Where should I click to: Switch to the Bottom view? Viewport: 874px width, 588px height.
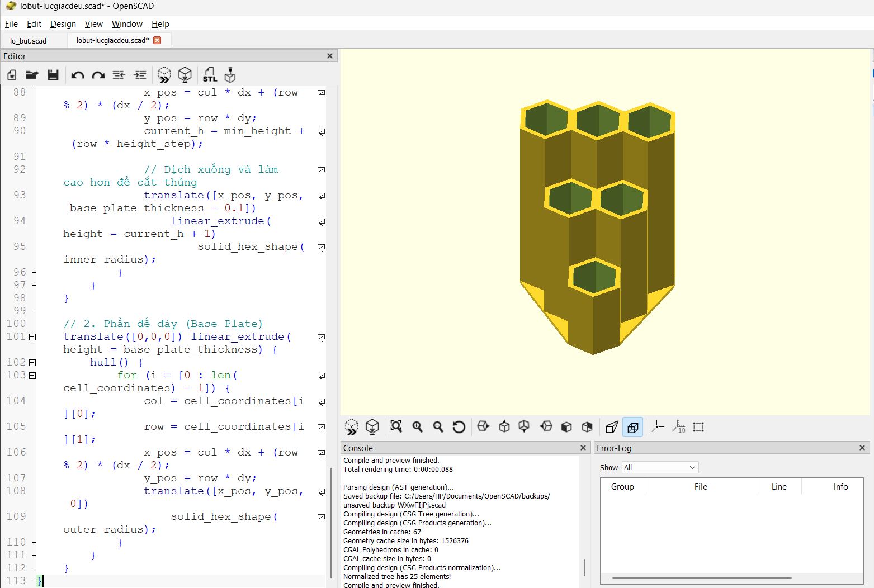pyautogui.click(x=524, y=427)
